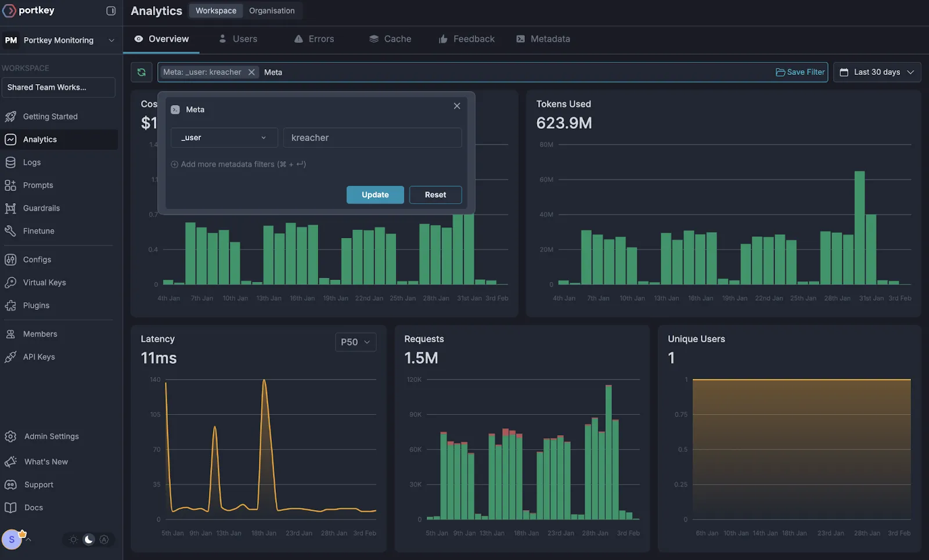Open the Finetune section
The height and width of the screenshot is (560, 929).
[38, 230]
